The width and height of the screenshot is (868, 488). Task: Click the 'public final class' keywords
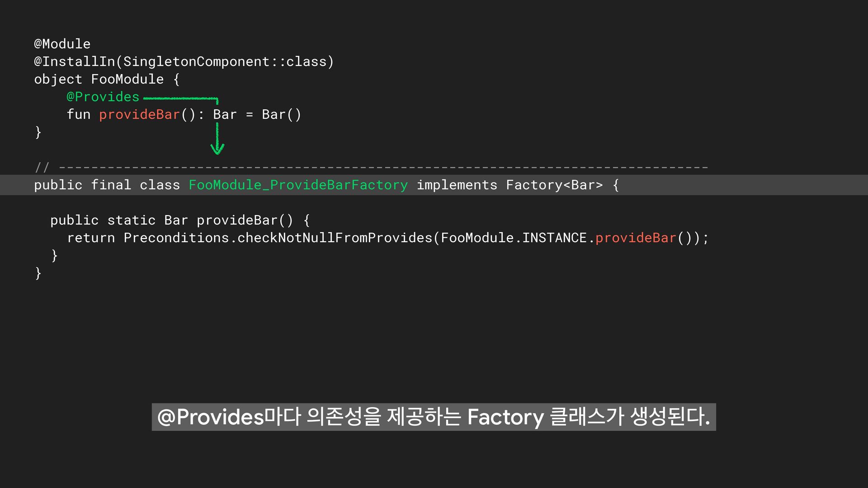click(x=107, y=185)
